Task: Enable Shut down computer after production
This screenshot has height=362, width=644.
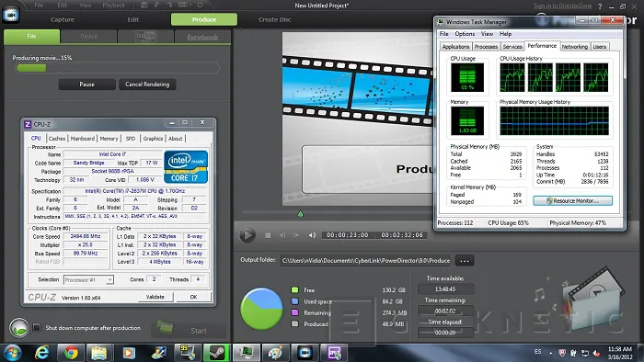Action: click(x=37, y=328)
